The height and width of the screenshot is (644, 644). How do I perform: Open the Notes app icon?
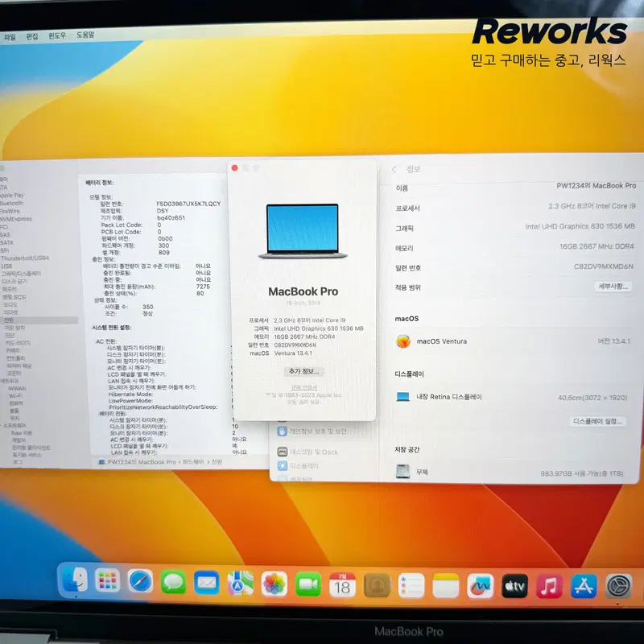(446, 586)
